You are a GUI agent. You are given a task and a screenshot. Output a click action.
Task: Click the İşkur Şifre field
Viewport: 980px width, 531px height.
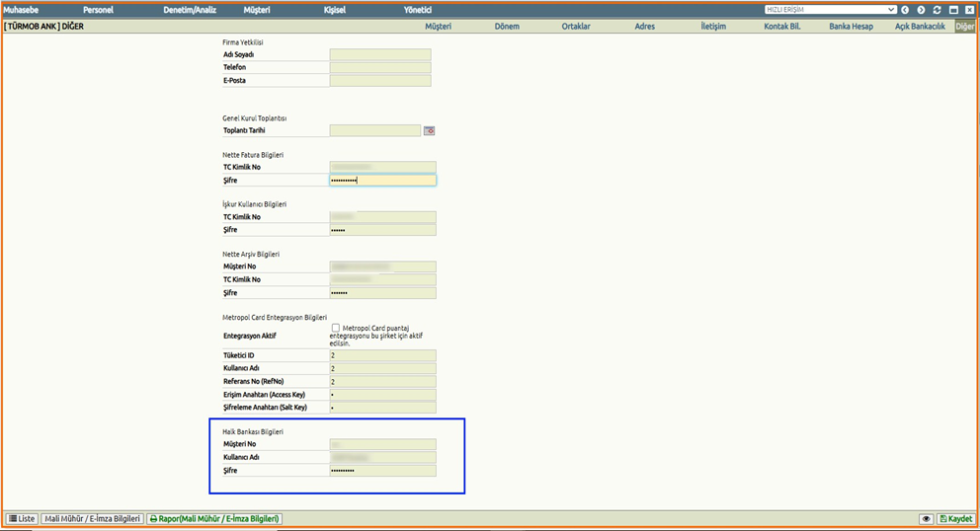click(x=382, y=231)
